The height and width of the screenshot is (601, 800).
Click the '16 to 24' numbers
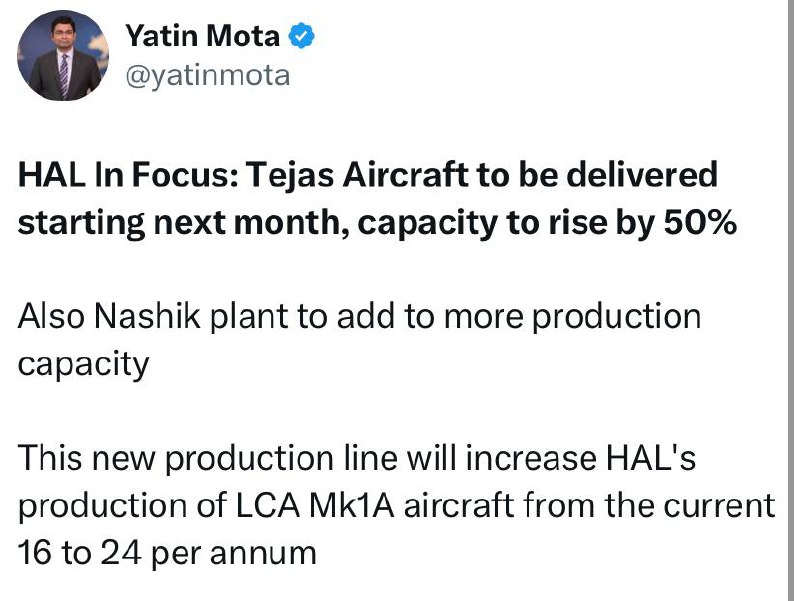[x=80, y=553]
